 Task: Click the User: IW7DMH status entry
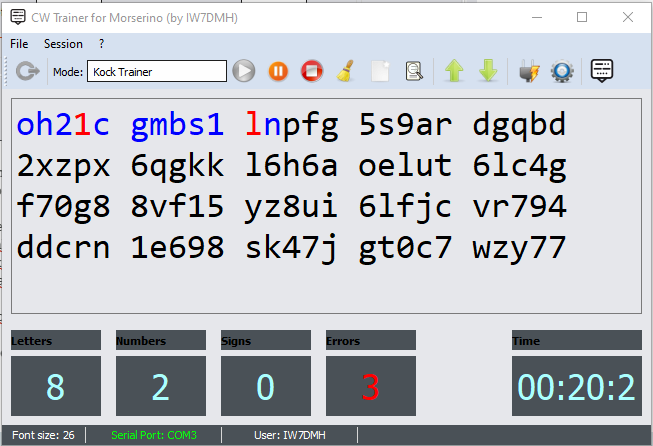click(290, 435)
